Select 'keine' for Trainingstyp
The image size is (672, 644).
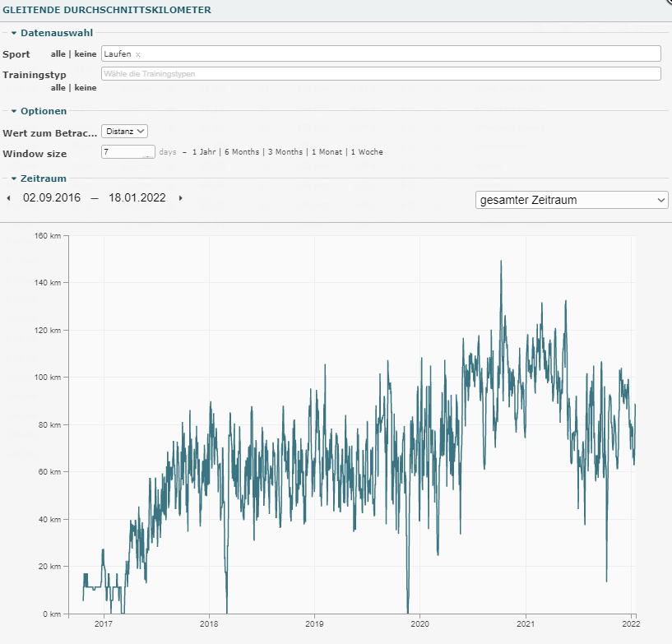[x=86, y=87]
